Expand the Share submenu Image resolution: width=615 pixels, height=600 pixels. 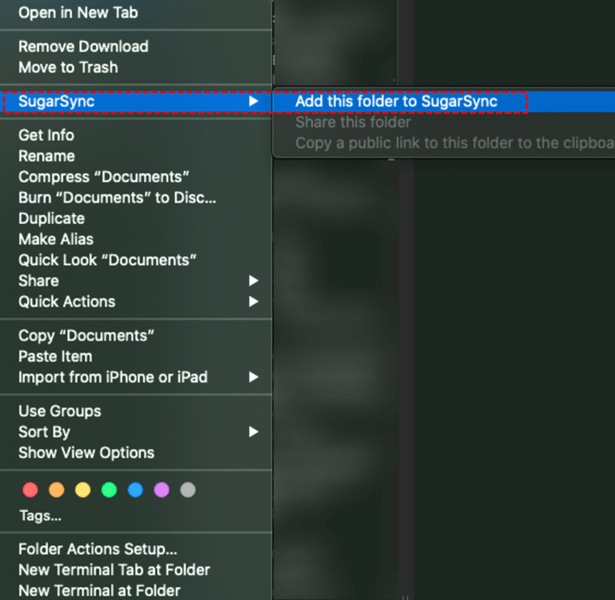pyautogui.click(x=136, y=281)
